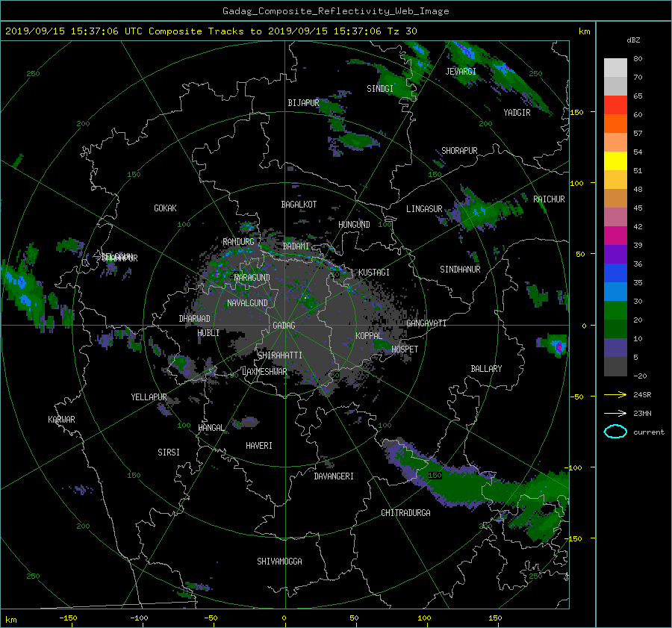Click the SINDGI city label
672x628 pixels.
(x=380, y=89)
